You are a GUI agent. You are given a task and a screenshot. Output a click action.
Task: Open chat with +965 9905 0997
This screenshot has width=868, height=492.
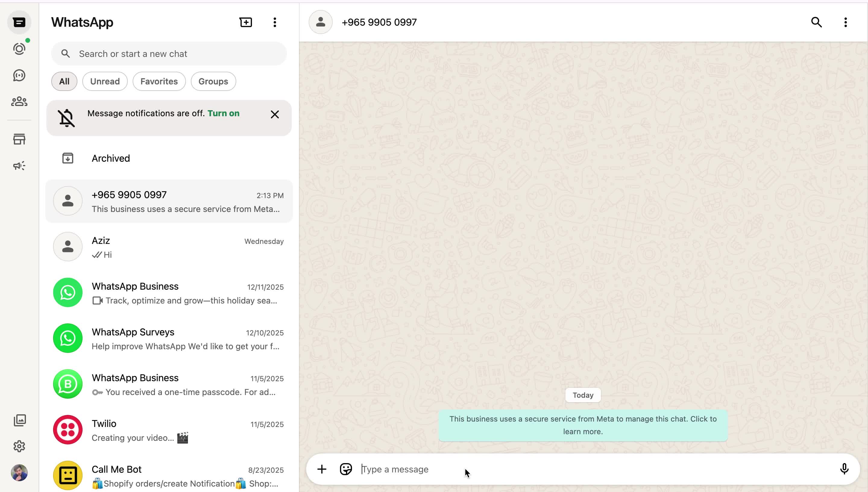point(169,201)
